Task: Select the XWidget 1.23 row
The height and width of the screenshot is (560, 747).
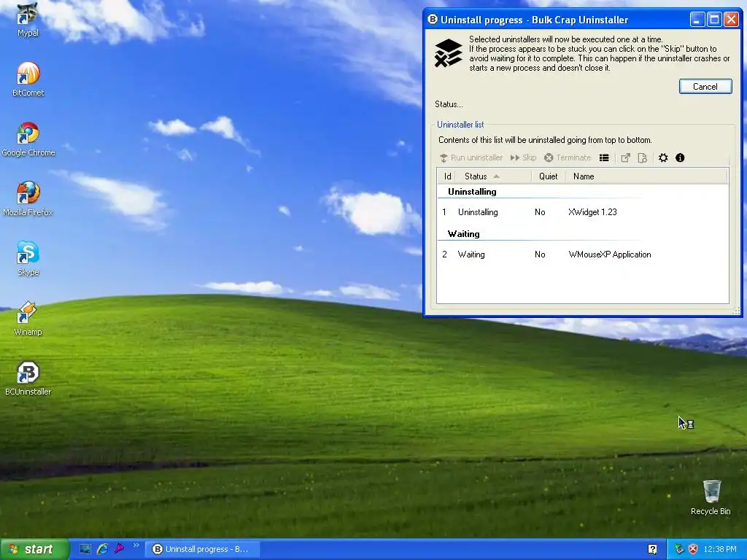Action: [582, 212]
